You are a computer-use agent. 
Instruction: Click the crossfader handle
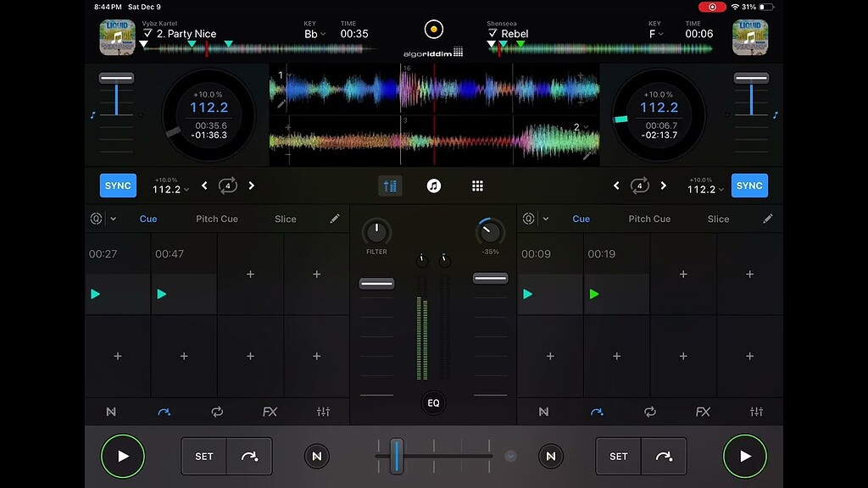point(397,456)
